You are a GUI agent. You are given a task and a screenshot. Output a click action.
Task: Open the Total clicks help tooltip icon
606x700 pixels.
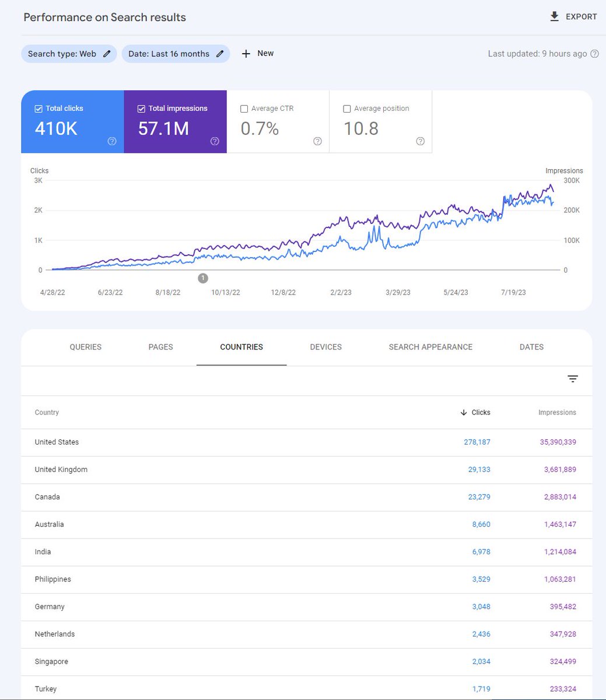coord(111,141)
